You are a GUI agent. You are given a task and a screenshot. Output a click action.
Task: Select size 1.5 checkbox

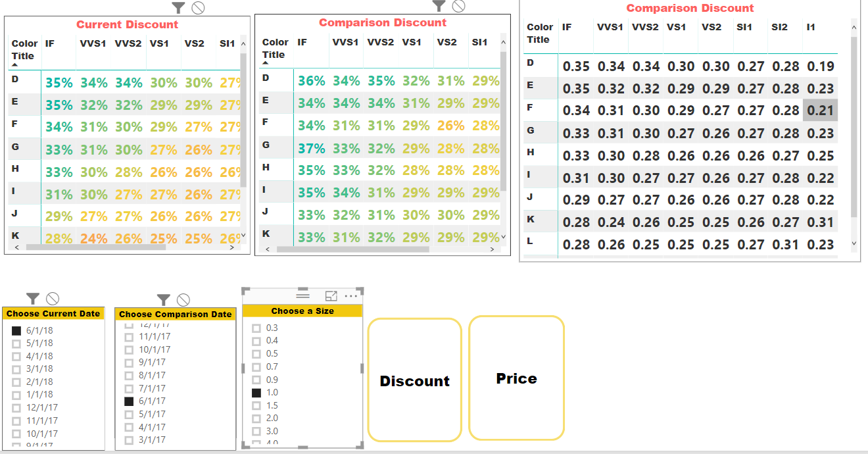[256, 405]
